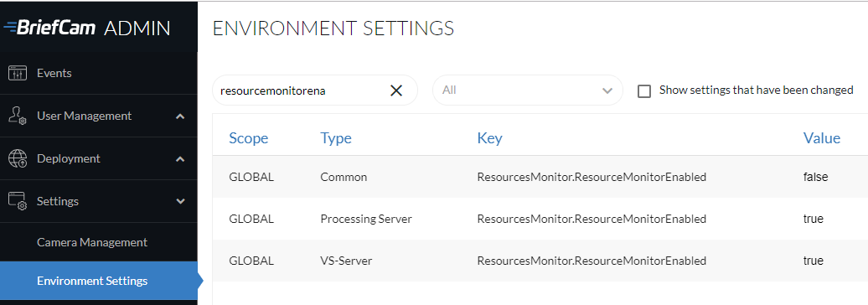
Task: Select Environment Settings in sidebar
Action: 99,281
